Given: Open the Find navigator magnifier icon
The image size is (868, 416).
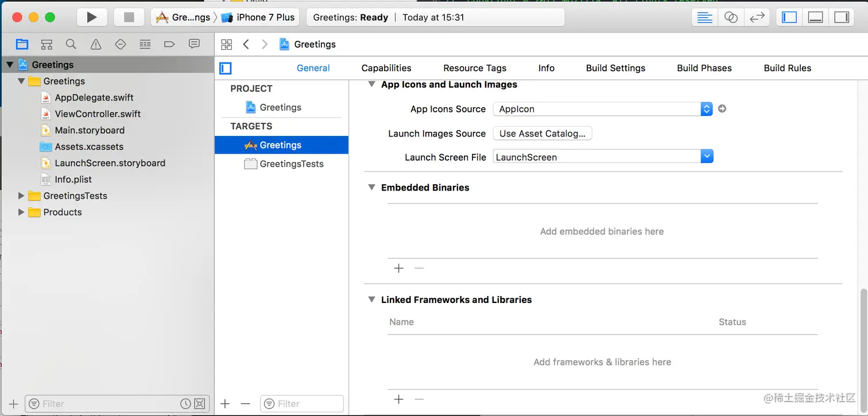Looking at the screenshot, I should (71, 44).
